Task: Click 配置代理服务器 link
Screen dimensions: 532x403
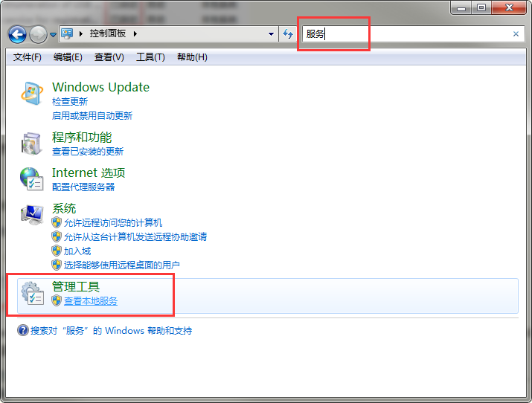Action: point(83,187)
